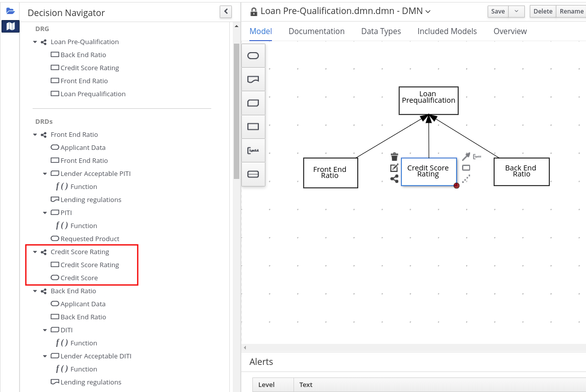Click the share icon beside Credit Score Rating node
Viewport: 586px width, 392px height.
pos(394,179)
